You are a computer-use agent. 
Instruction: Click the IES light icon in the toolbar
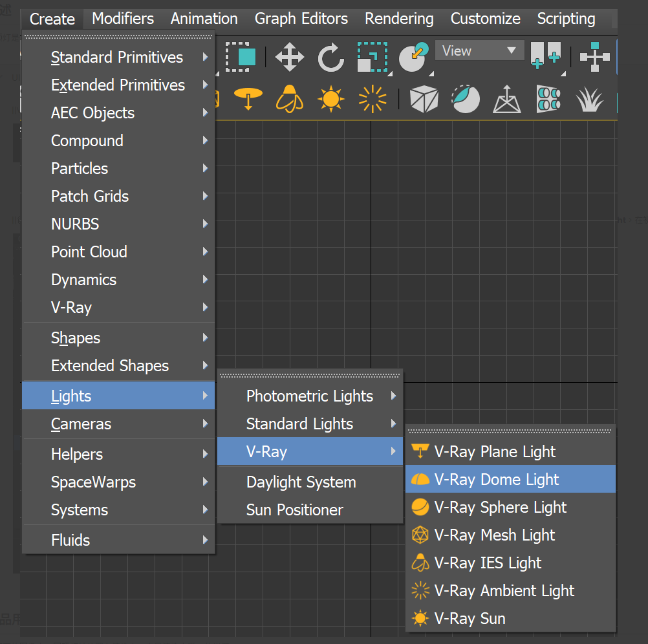pyautogui.click(x=290, y=99)
